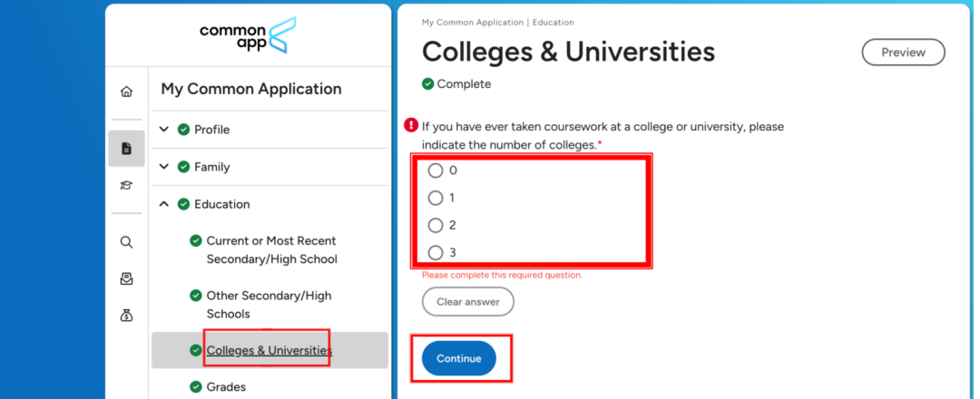
Task: Open the Grades section in sidebar
Action: (x=226, y=387)
